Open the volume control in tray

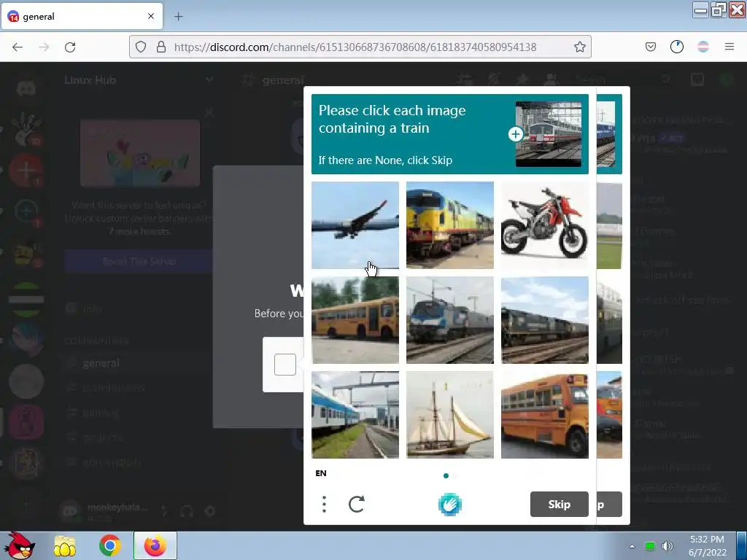point(667,546)
